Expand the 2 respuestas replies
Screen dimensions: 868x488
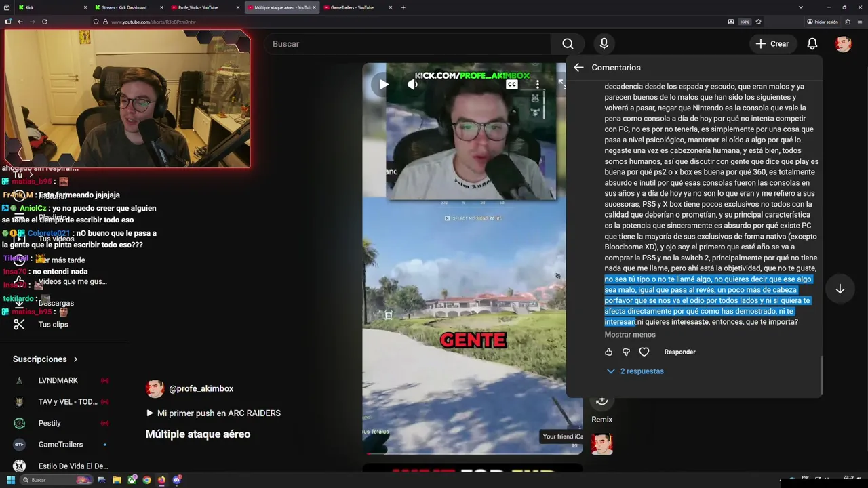point(635,371)
